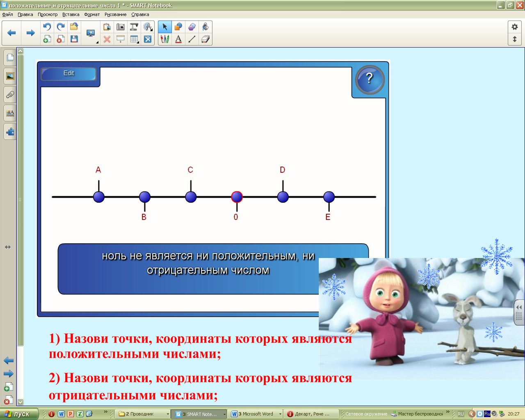The height and width of the screenshot is (420, 525).
Task: Save the file with floppy disk icon
Action: point(74,39)
